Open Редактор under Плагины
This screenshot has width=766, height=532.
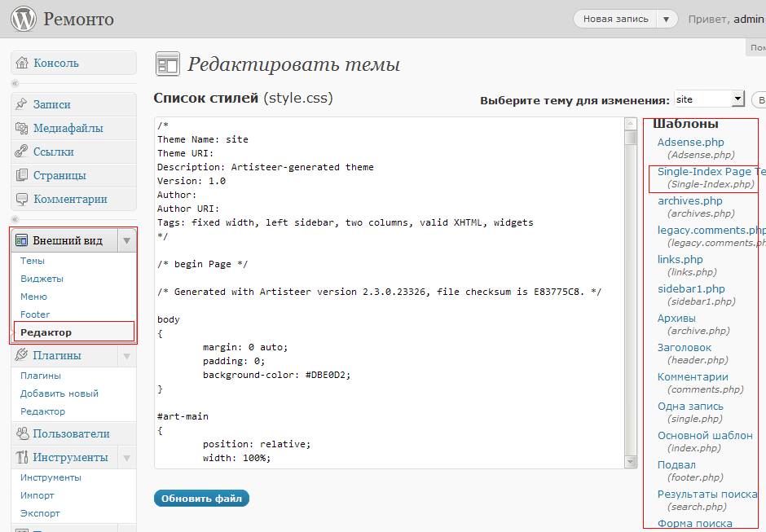(x=42, y=411)
